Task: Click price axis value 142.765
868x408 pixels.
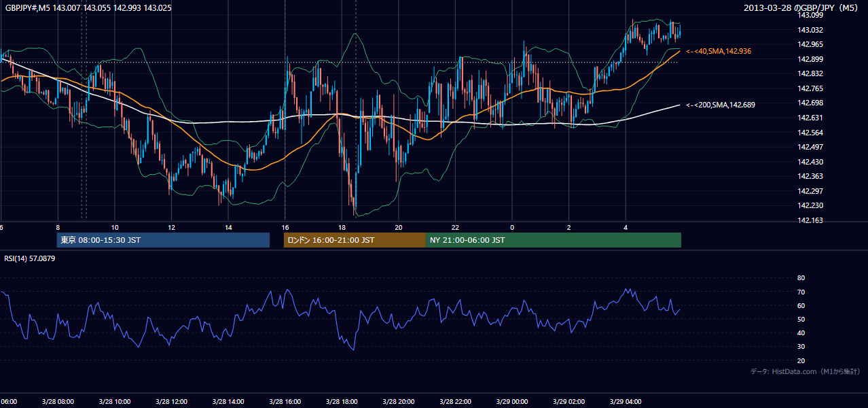Action: coord(810,88)
